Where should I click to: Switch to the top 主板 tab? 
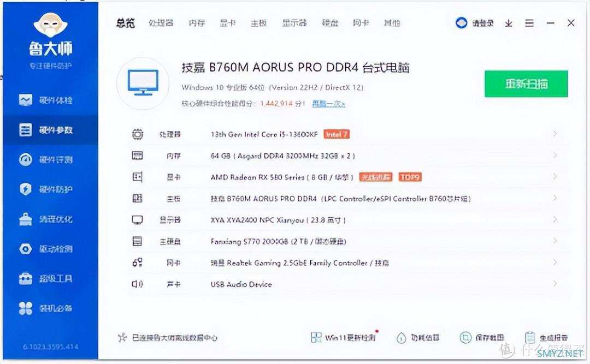coord(259,23)
